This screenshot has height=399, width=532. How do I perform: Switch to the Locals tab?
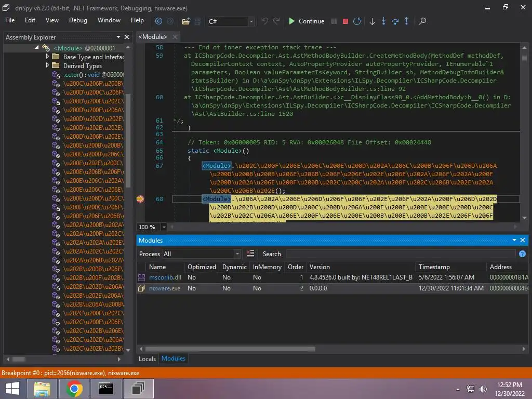pos(147,358)
